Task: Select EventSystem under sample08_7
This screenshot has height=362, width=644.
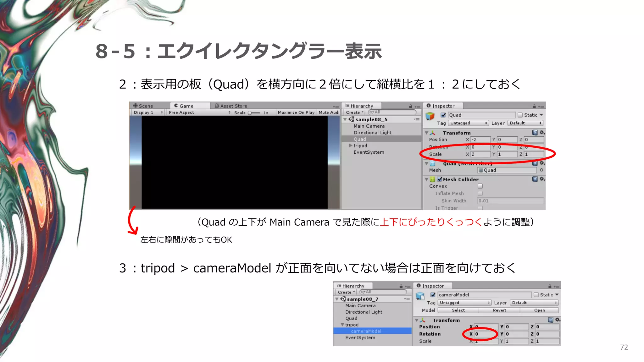Action: (x=360, y=337)
